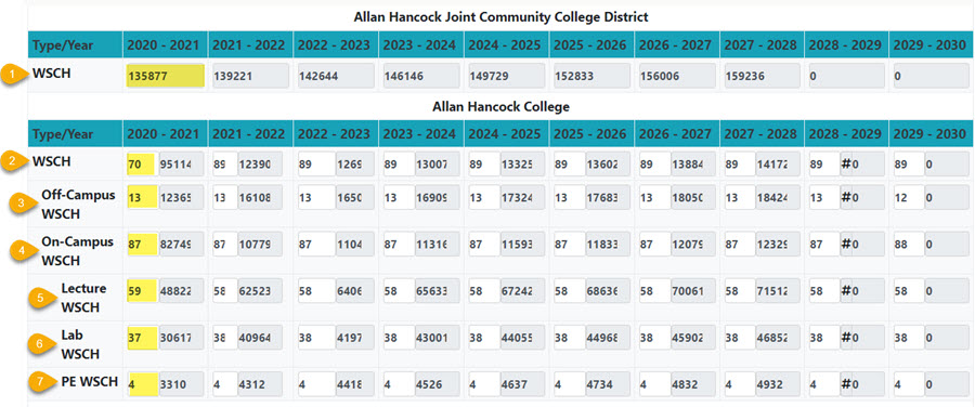Click 2024 - 2025 header in district table
Image resolution: width=977 pixels, height=408 pixels.
(x=507, y=45)
